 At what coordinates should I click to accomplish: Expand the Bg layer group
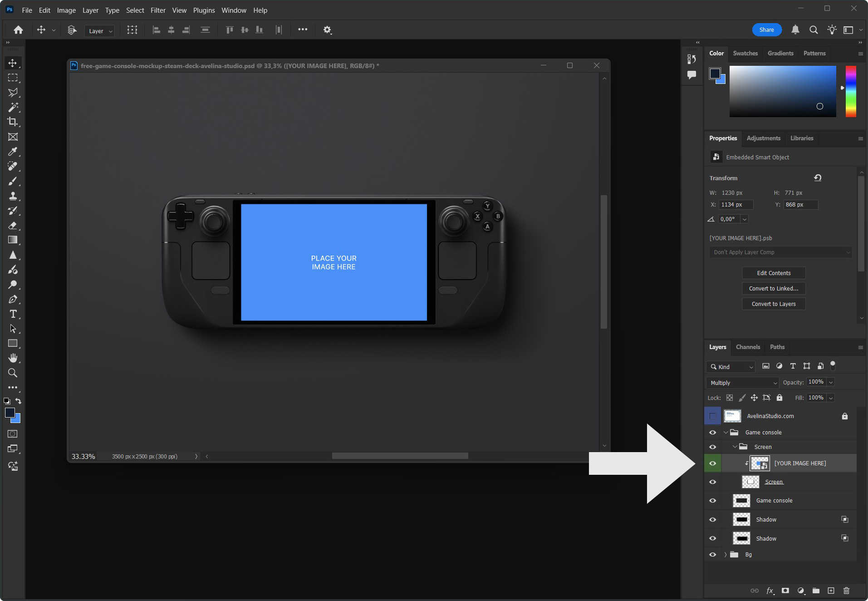tap(726, 555)
